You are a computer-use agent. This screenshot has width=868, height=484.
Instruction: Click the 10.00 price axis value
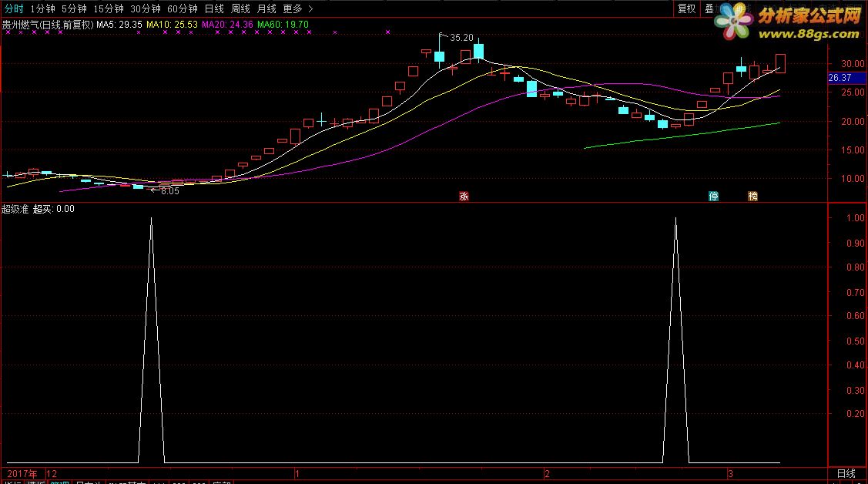tap(853, 179)
